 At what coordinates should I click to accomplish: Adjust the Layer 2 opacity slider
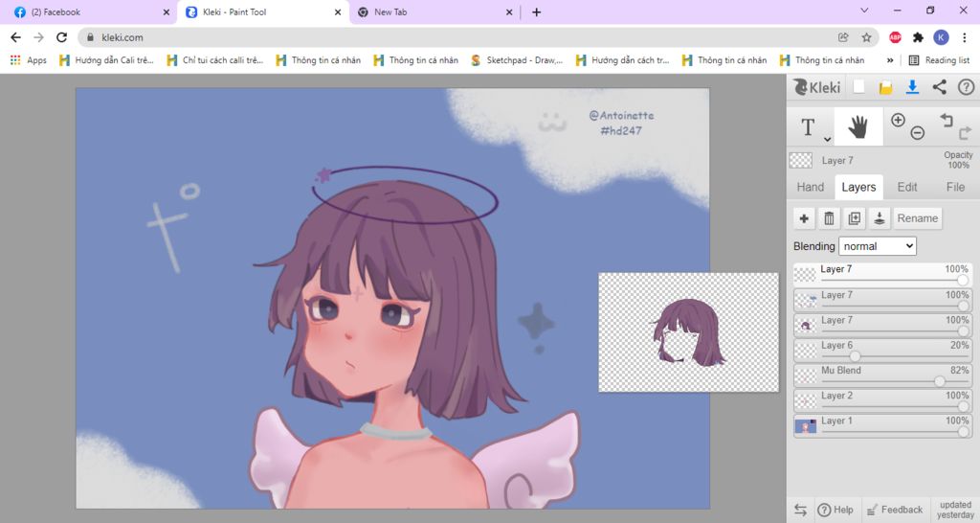click(963, 407)
